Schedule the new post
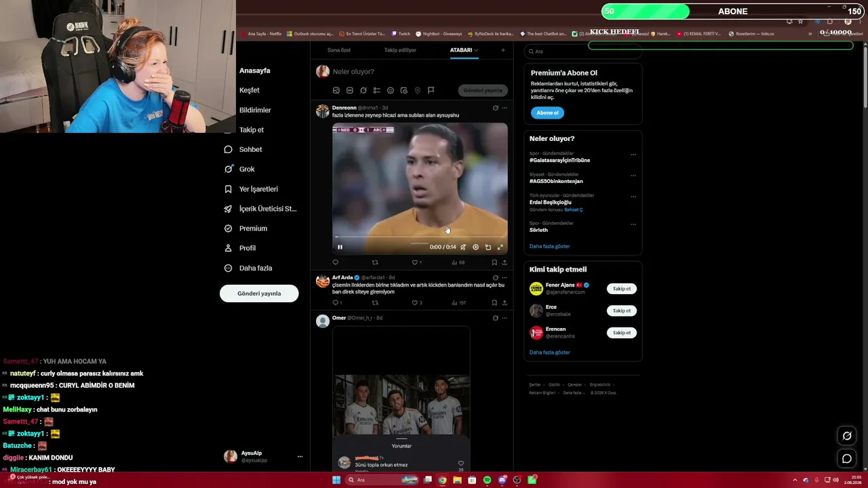868x488 pixels. click(403, 90)
